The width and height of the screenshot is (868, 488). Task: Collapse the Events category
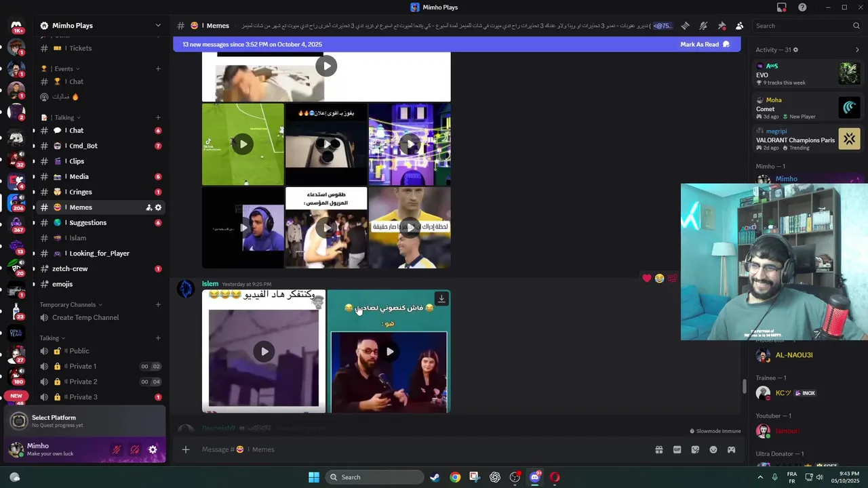click(x=66, y=68)
